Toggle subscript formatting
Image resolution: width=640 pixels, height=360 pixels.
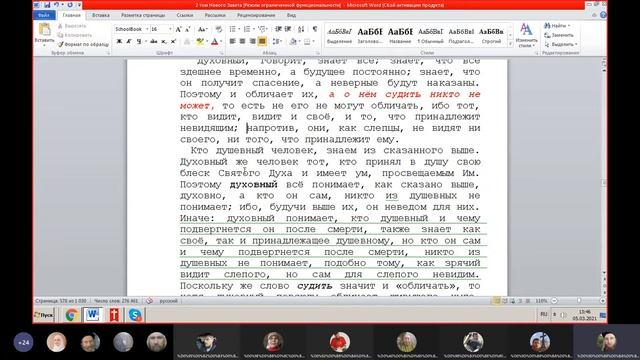click(164, 41)
